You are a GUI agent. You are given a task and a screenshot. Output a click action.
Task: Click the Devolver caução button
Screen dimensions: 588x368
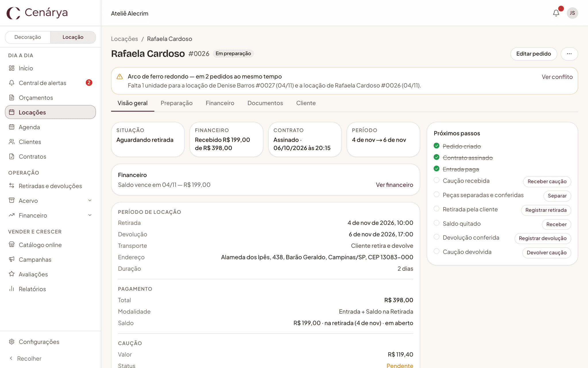tap(546, 253)
